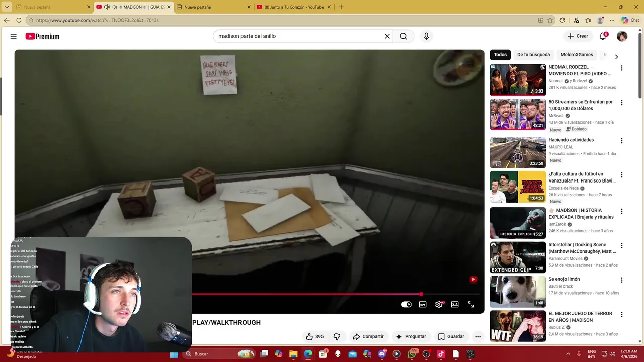This screenshot has height=362, width=644.
Task: Toggle the autoplay switch in player
Action: pyautogui.click(x=406, y=304)
